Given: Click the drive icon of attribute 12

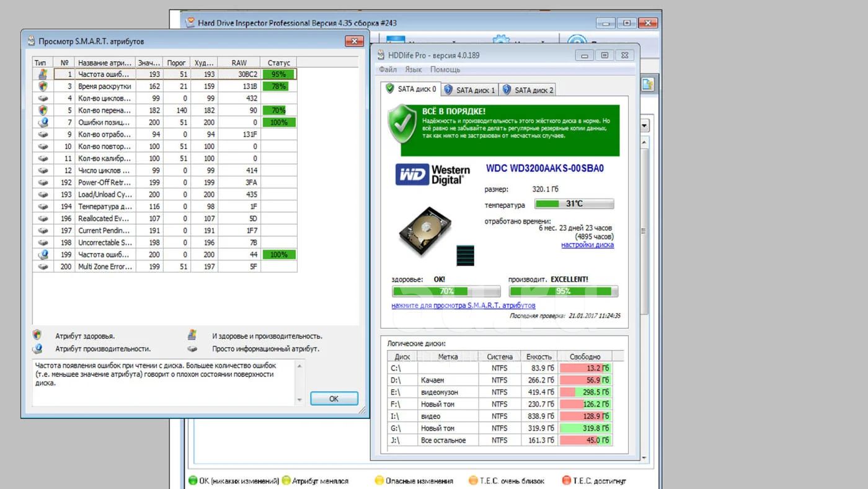Looking at the screenshot, I should coord(43,170).
